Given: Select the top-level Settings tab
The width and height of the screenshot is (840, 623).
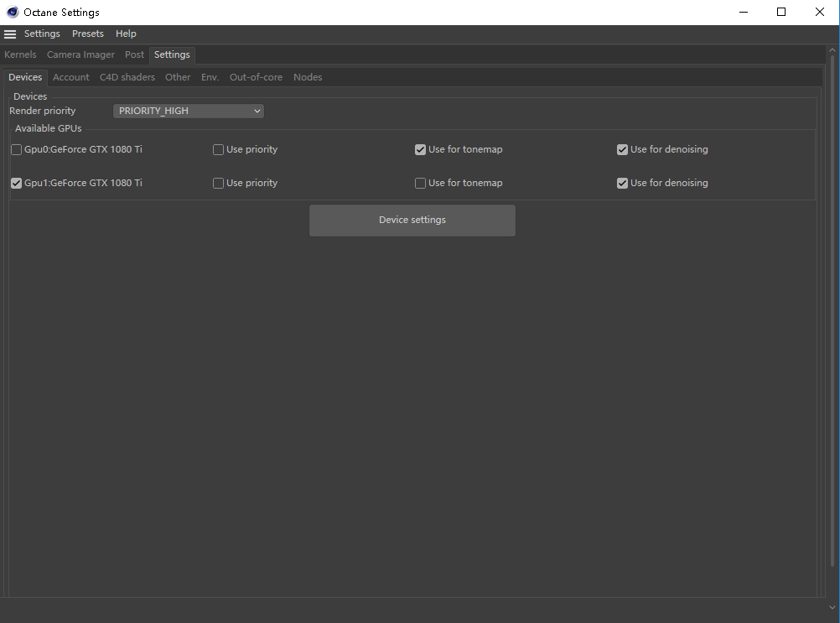Looking at the screenshot, I should point(172,55).
